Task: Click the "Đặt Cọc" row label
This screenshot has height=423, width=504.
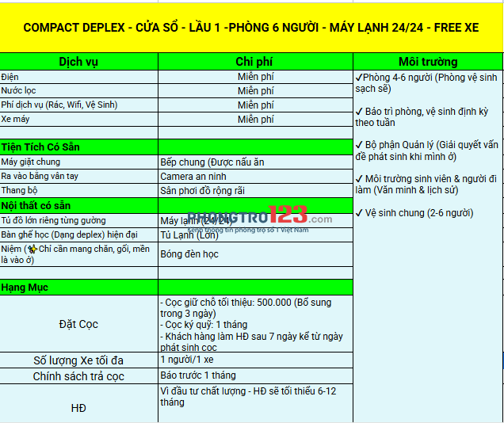Action: [x=78, y=324]
